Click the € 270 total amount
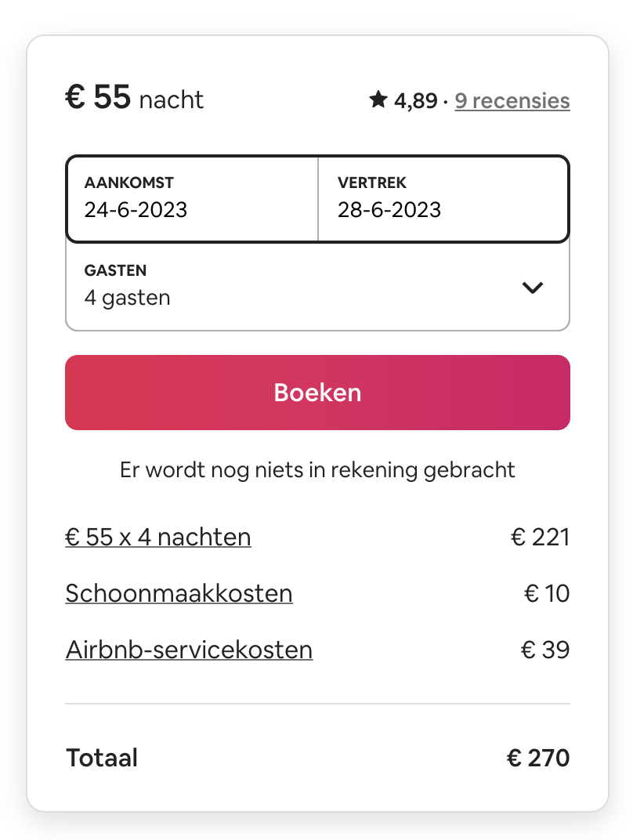The height and width of the screenshot is (840, 633). [x=537, y=758]
